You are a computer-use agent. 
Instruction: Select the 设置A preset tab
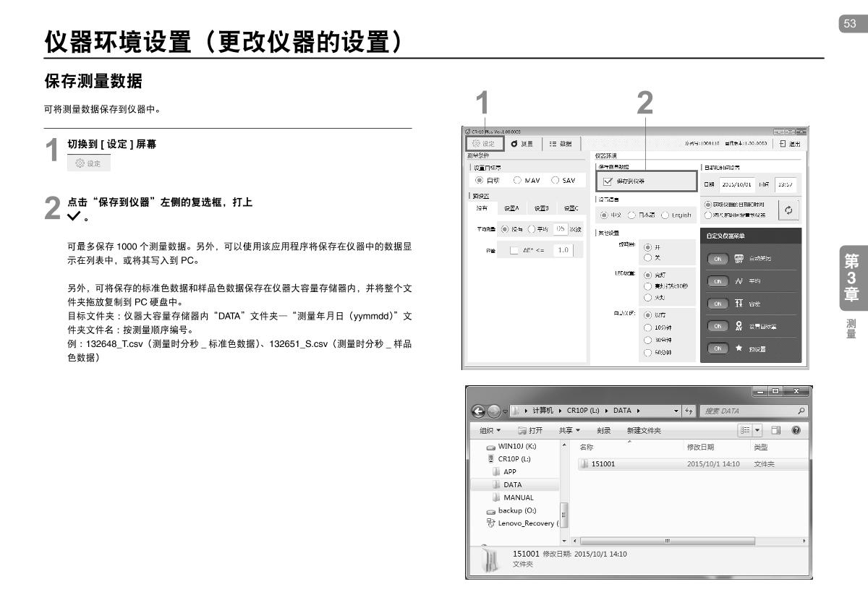(x=511, y=208)
